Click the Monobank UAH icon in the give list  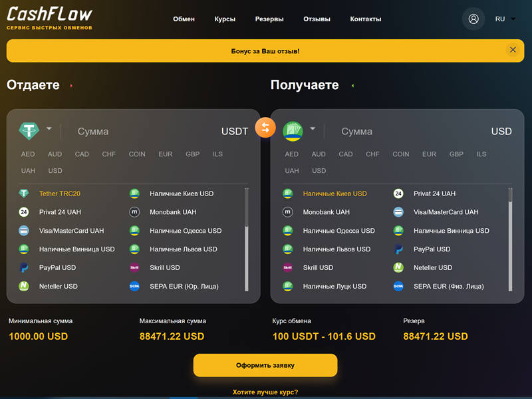tap(134, 212)
